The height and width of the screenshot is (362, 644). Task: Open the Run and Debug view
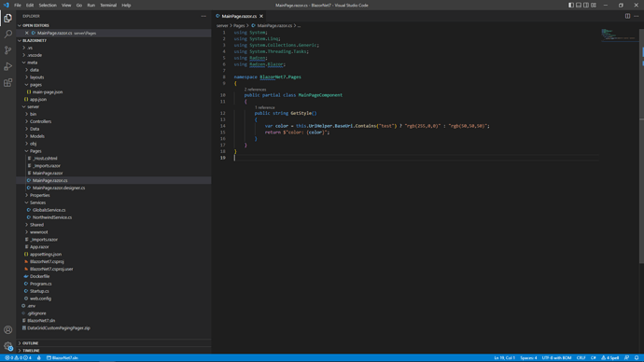pos(7,66)
